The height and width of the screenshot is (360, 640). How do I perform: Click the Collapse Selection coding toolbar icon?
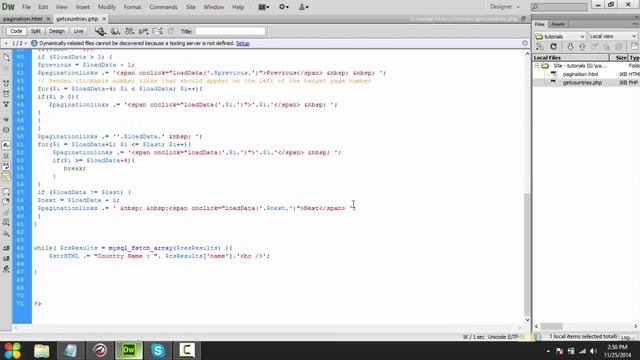coord(6,94)
